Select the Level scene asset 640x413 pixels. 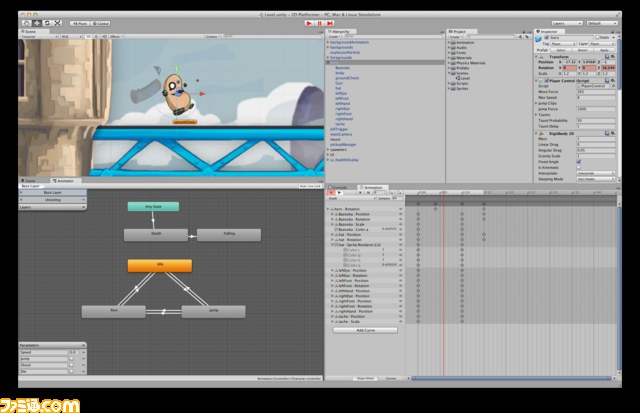[463, 78]
